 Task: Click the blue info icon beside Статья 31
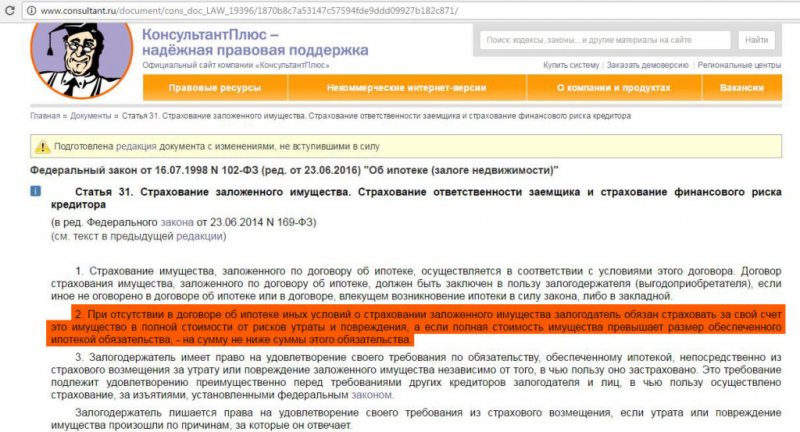(x=36, y=190)
